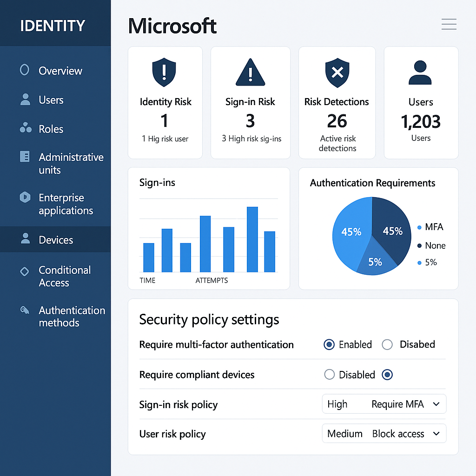
Task: Click the TIME axis label
Action: 147,280
